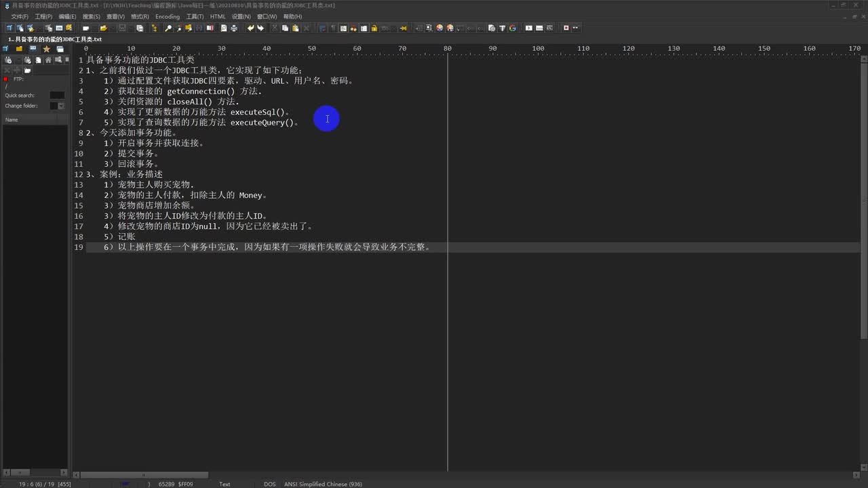868x488 pixels.
Task: Open the Change folder dropdown
Action: [x=61, y=106]
